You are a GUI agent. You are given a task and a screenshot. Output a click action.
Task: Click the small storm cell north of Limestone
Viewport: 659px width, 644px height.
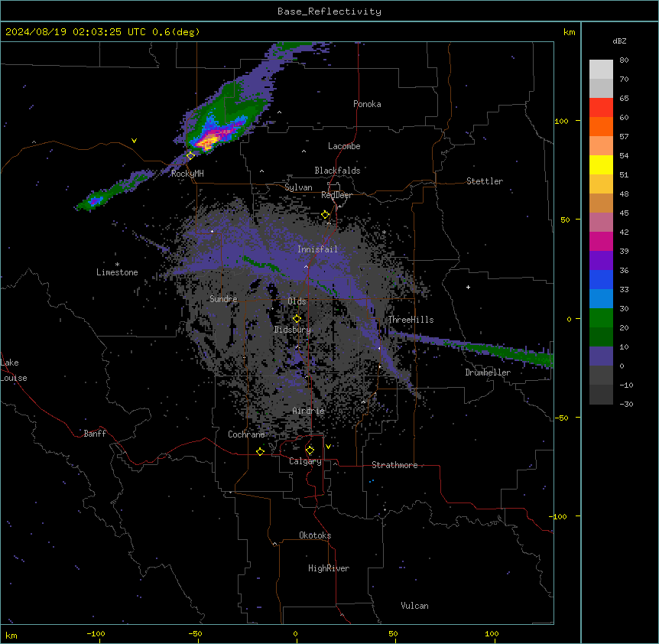pos(96,200)
